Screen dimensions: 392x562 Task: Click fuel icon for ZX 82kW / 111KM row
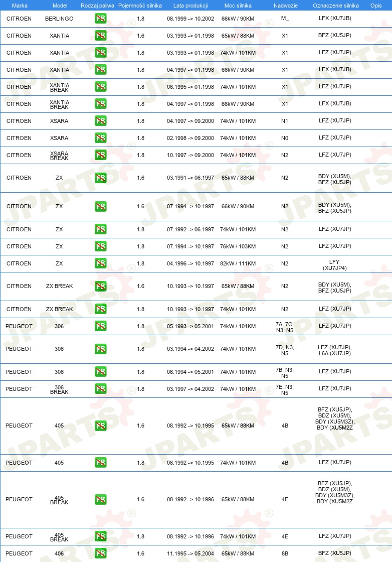coord(101,263)
